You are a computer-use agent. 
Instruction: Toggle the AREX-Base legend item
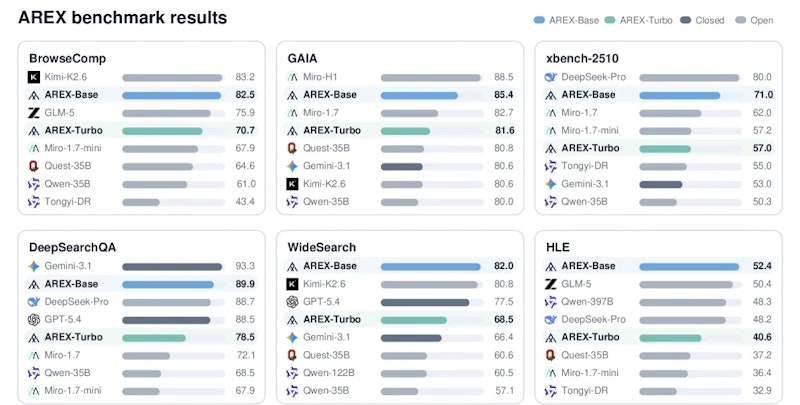coord(566,20)
